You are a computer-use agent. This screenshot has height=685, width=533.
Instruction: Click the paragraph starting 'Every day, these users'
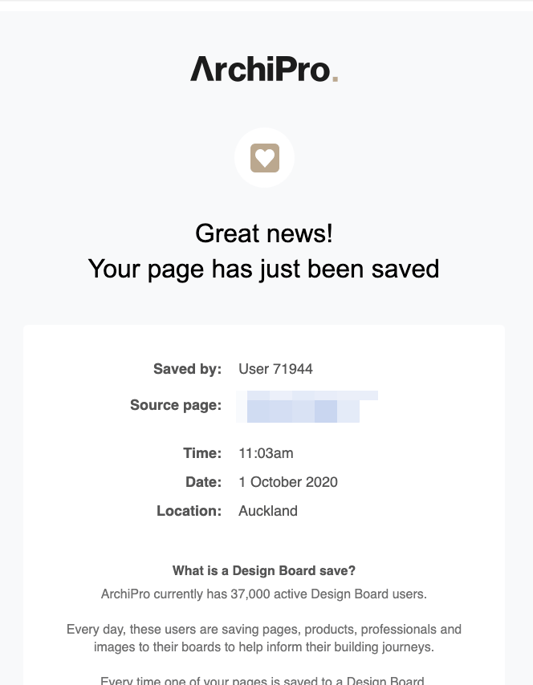pyautogui.click(x=264, y=638)
